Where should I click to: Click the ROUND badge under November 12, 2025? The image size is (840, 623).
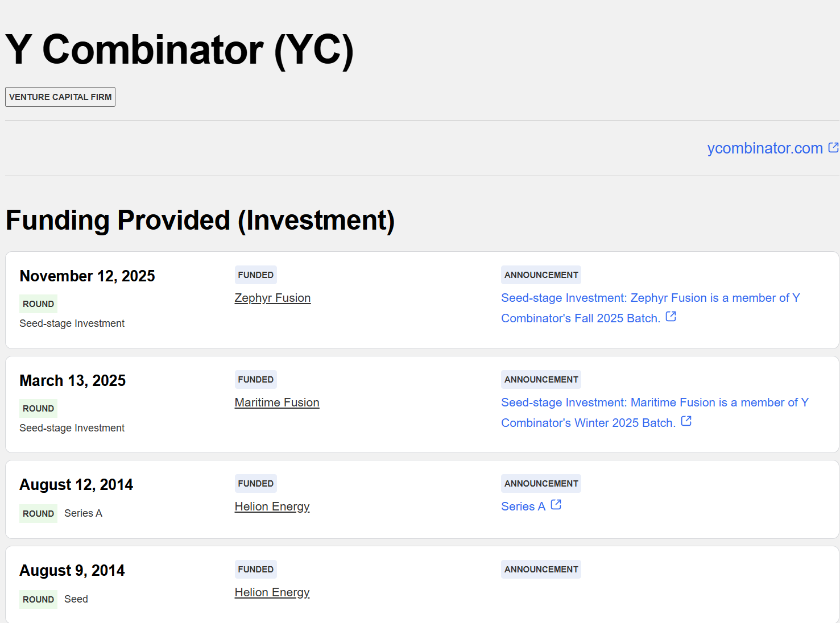[x=38, y=304]
